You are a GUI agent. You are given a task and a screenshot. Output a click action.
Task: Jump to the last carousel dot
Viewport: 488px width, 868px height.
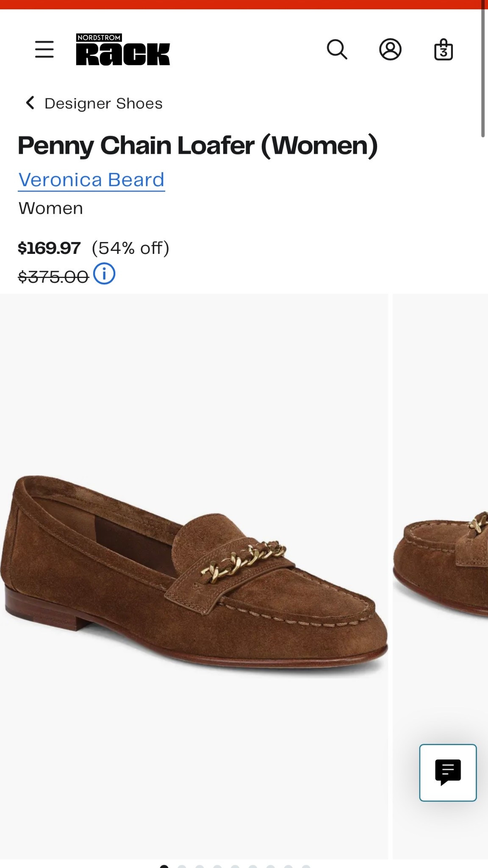[306, 866]
